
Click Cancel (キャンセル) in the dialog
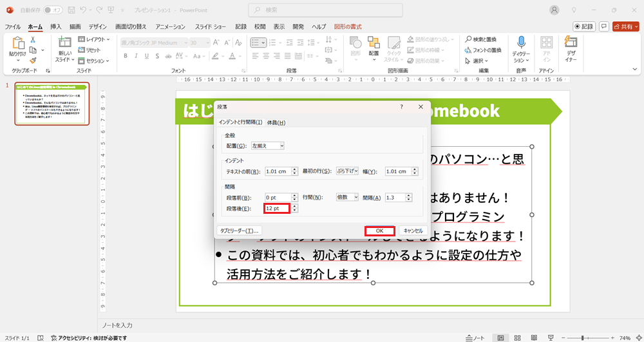[x=413, y=231]
